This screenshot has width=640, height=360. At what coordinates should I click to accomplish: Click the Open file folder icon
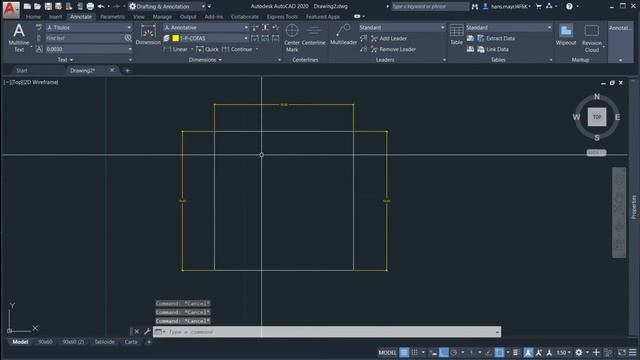[x=38, y=6]
